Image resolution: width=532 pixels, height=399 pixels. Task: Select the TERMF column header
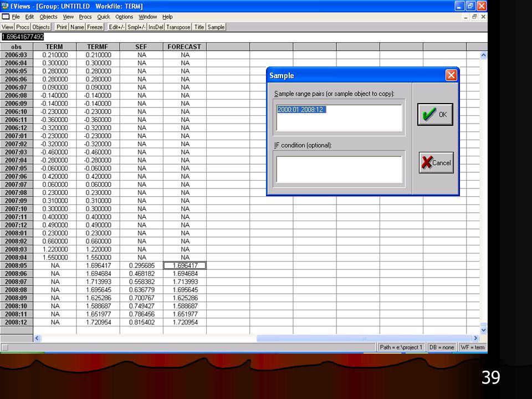click(98, 47)
